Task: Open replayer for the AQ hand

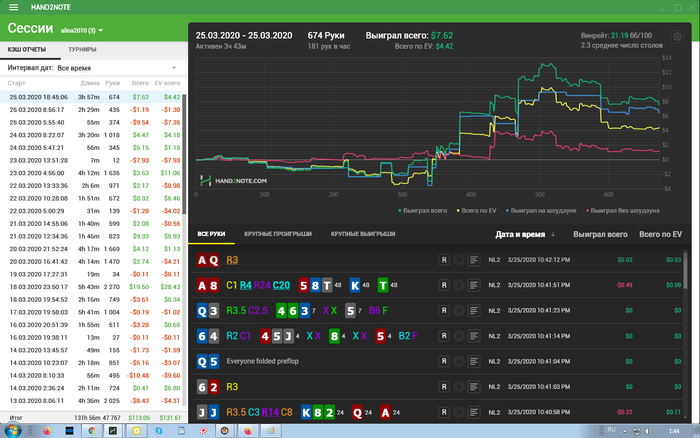Action: [444, 260]
